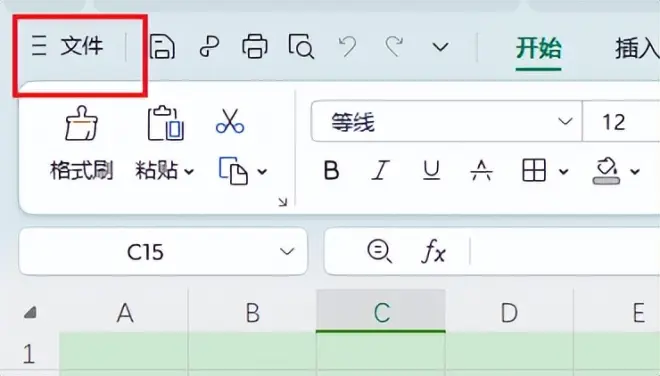Expand the fill color dropdown arrow
Image resolution: width=660 pixels, height=376 pixels.
click(635, 171)
